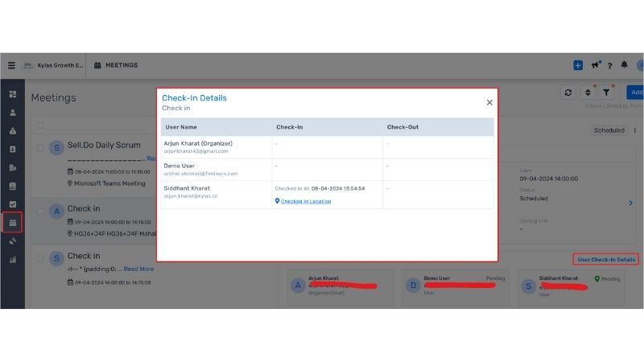Screen dimensions: 644x362
Task: Click the Demo User participant card
Action: [456, 287]
